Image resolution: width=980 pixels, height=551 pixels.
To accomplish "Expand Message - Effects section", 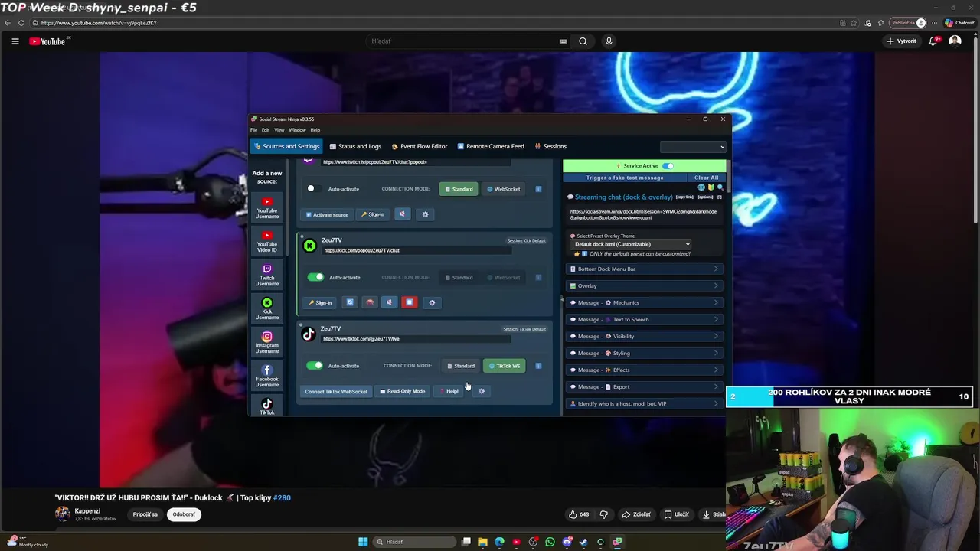I will pos(644,370).
